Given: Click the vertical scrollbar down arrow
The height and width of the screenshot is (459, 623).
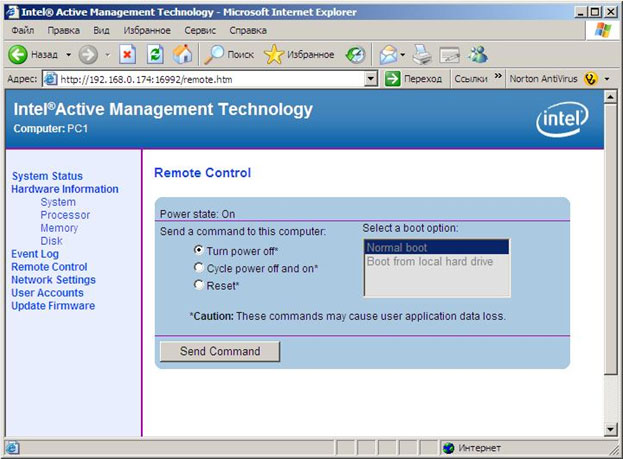Looking at the screenshot, I should 611,429.
